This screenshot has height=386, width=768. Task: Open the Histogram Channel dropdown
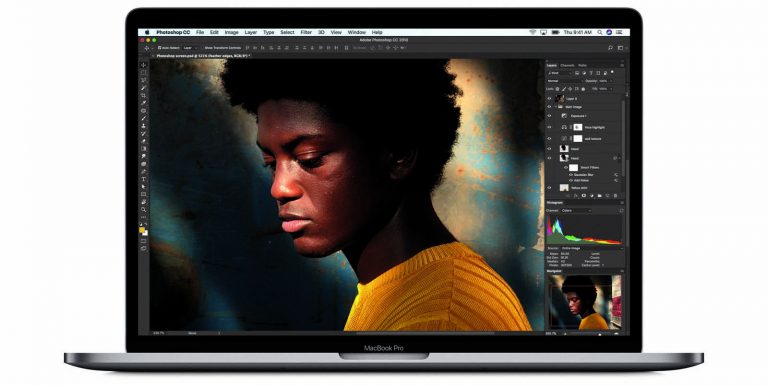576,211
